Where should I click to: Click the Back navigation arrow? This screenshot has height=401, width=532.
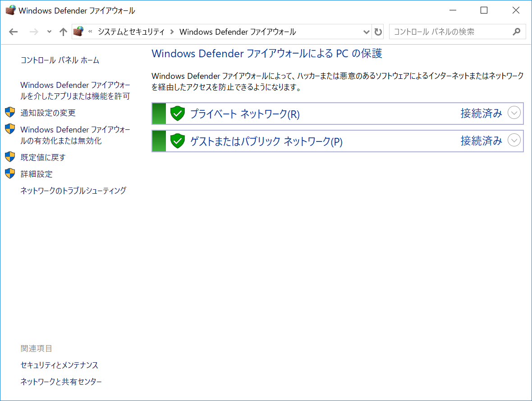click(13, 32)
